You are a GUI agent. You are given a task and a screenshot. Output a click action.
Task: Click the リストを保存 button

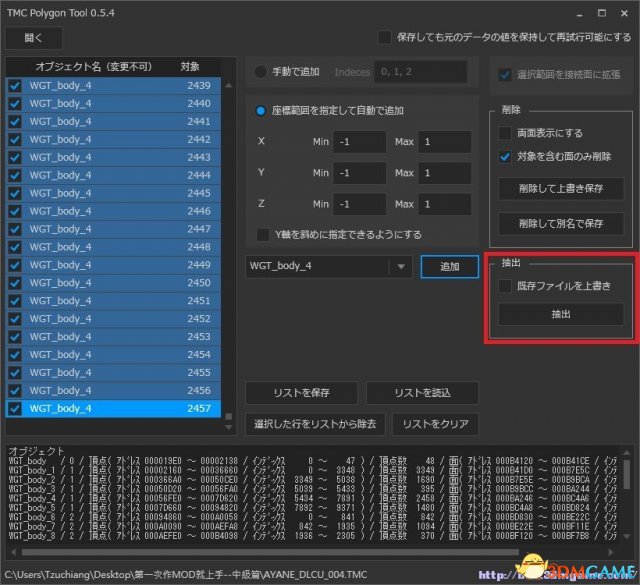(301, 392)
